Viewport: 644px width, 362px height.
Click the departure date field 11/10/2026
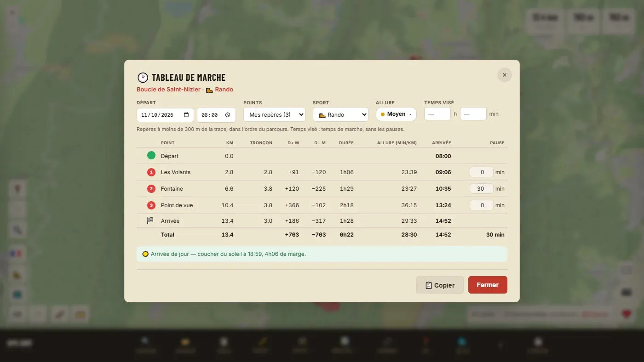[165, 115]
